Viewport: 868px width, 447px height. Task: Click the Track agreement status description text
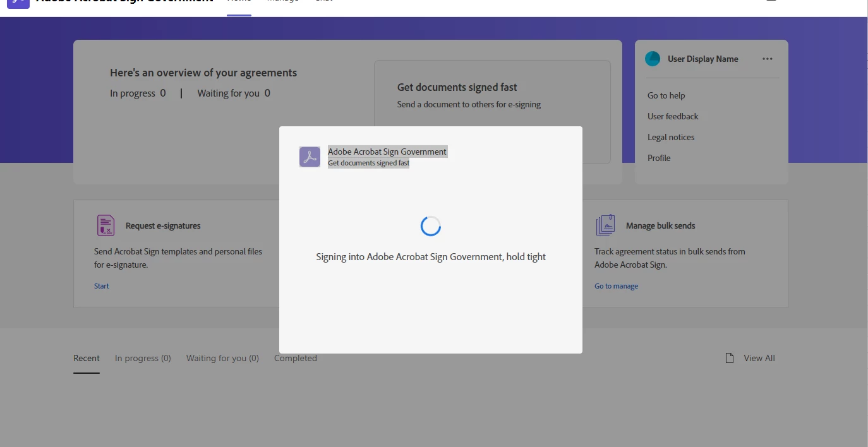point(670,258)
